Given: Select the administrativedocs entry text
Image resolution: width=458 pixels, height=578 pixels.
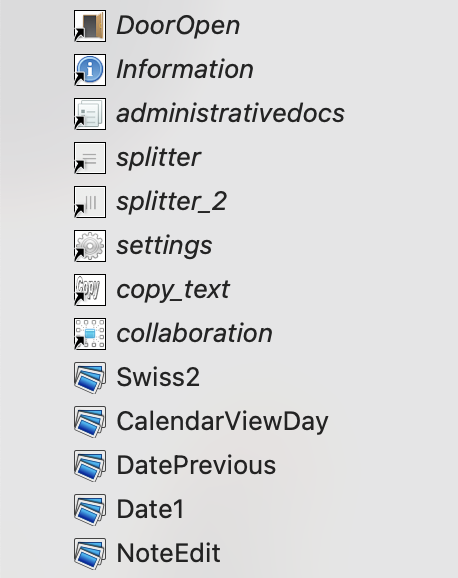Looking at the screenshot, I should [230, 113].
